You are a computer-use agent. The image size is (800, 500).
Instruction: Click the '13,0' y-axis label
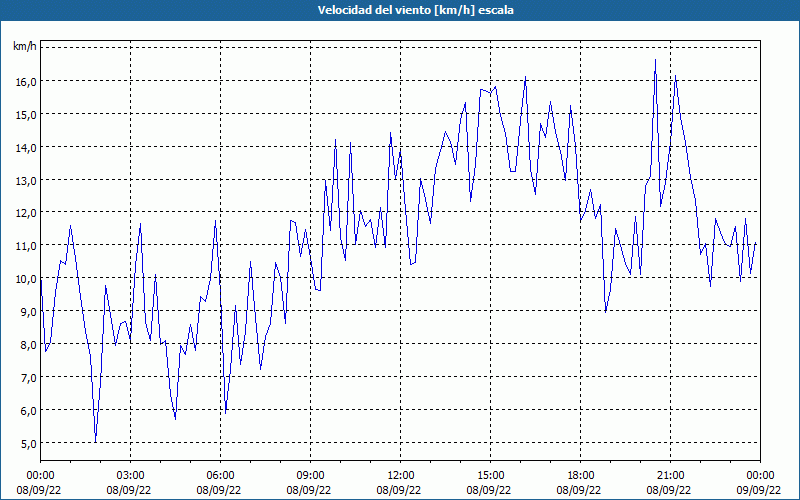tap(26, 180)
